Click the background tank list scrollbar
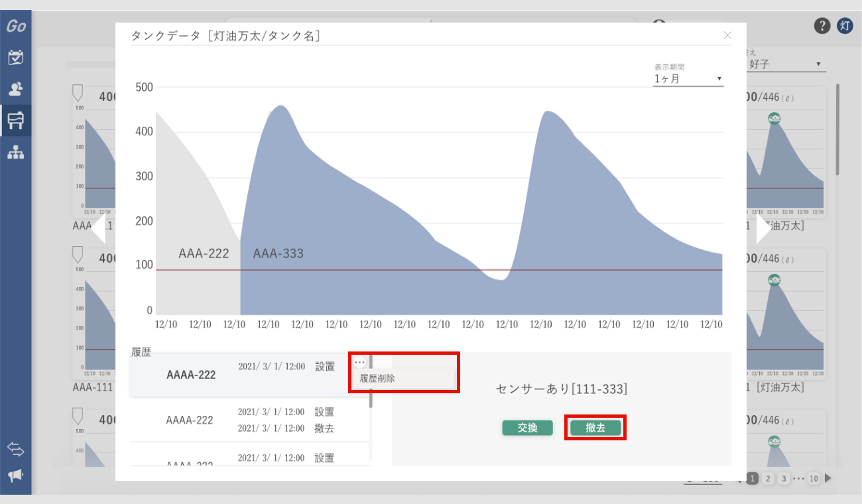 [x=837, y=129]
